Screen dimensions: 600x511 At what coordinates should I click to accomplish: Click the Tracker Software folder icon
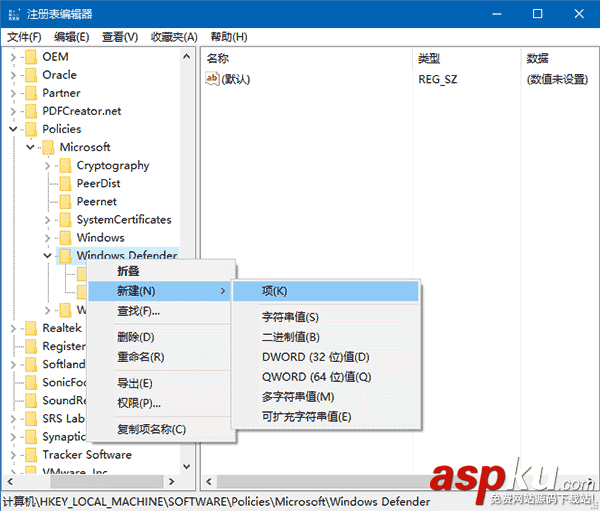[x=31, y=455]
